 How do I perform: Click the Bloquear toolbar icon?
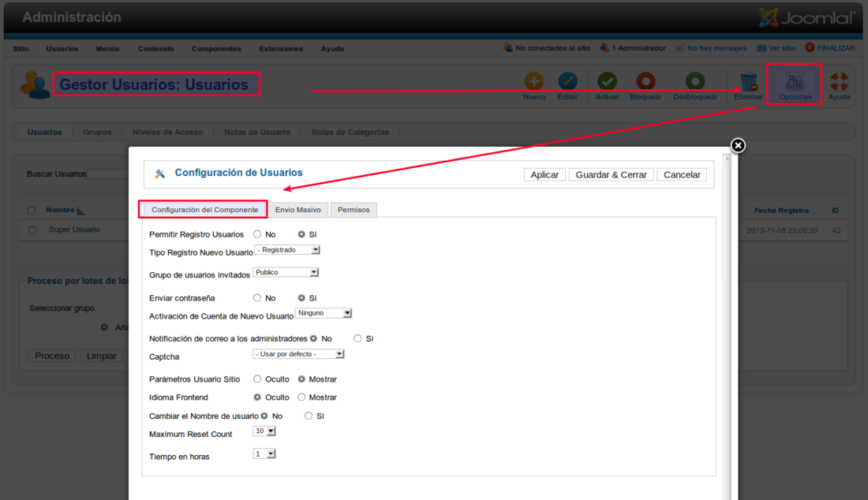pos(645,81)
